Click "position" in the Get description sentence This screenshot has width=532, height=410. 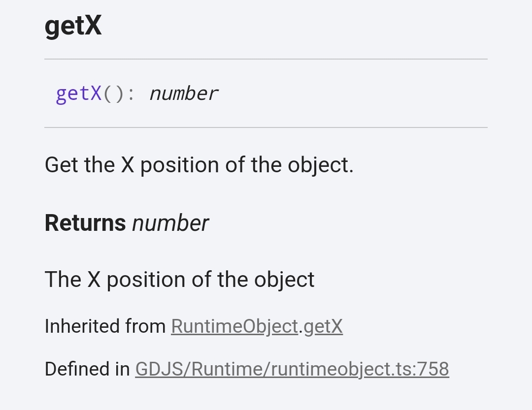pyautogui.click(x=179, y=165)
